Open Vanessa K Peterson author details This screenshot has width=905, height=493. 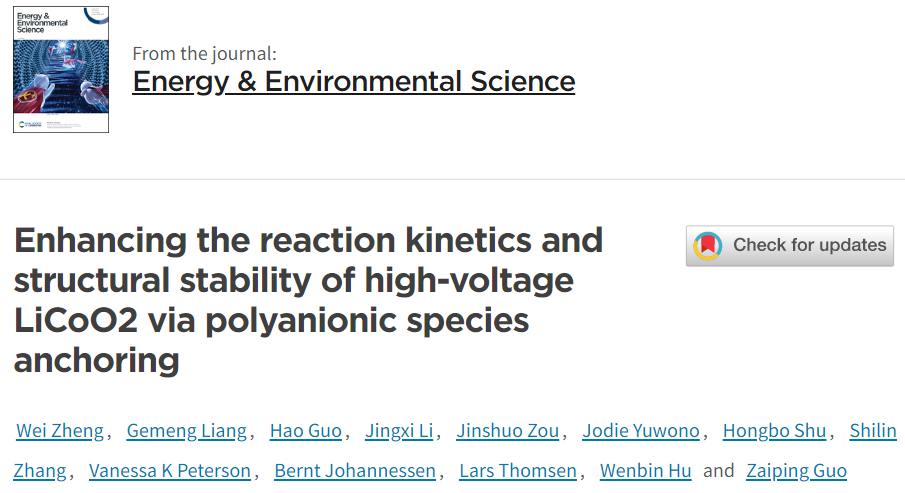(170, 471)
